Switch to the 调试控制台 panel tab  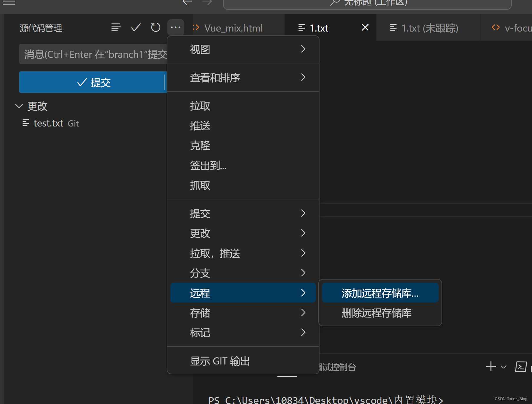click(338, 367)
